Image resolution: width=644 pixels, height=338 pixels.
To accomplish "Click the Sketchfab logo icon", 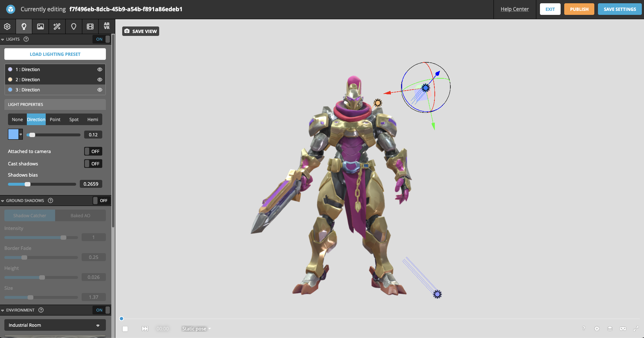I will (x=11, y=9).
